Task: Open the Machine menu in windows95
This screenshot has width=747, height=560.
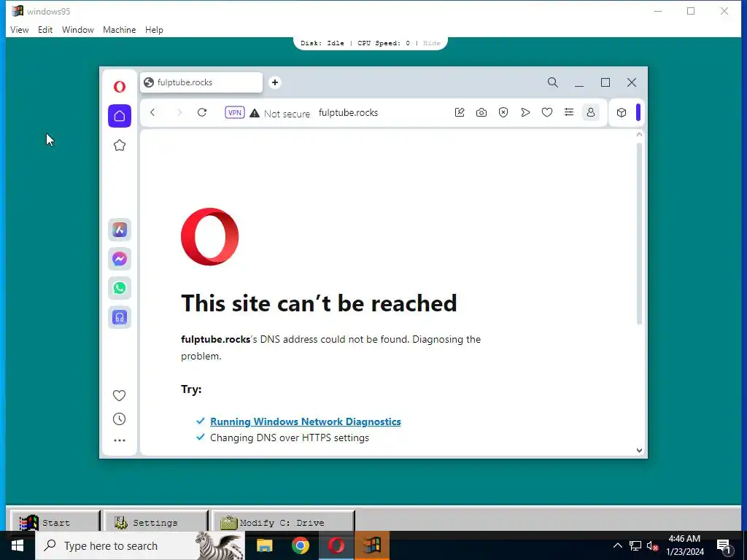Action: pos(119,29)
